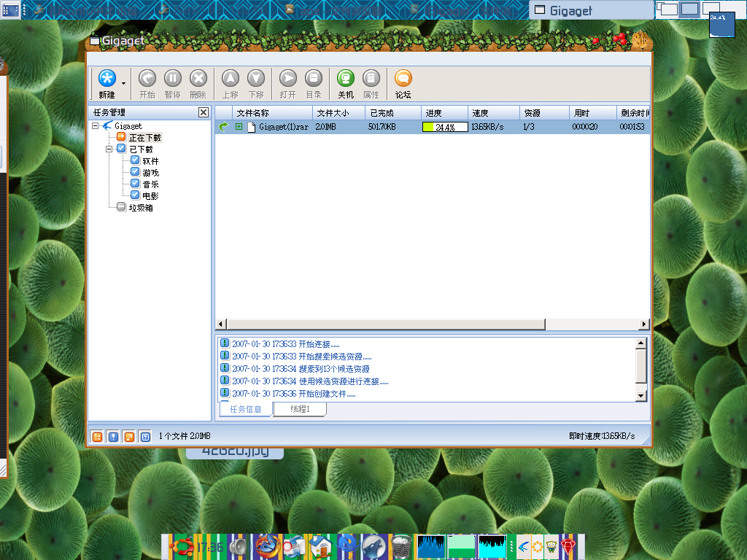Select the 音乐 category

(150, 184)
